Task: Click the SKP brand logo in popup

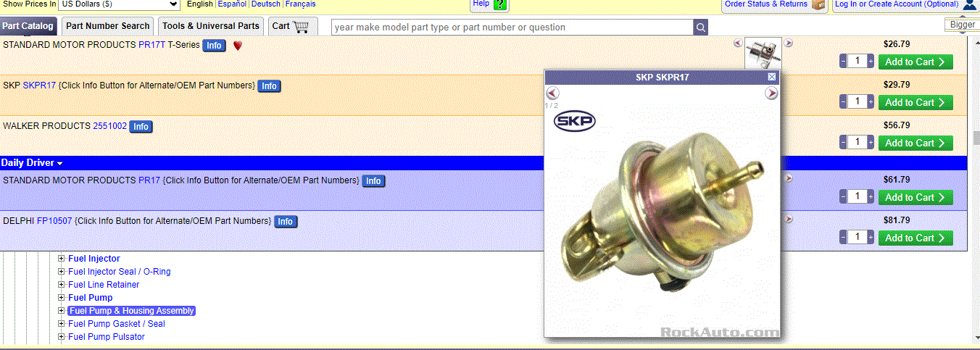Action: tap(574, 121)
